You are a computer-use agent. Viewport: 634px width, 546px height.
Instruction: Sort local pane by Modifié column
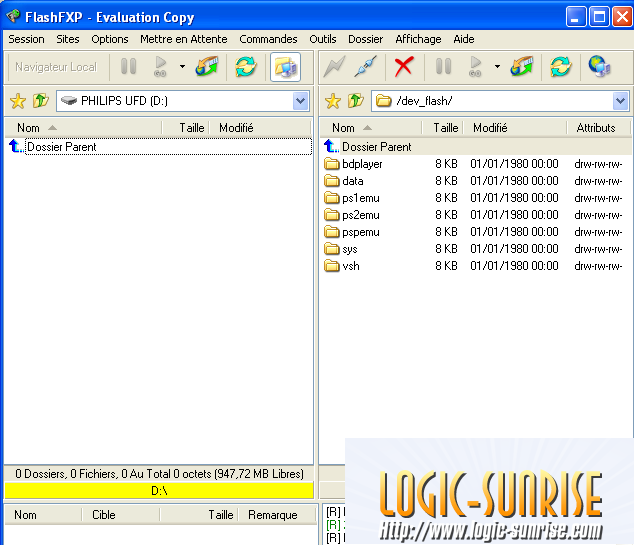coord(260,128)
